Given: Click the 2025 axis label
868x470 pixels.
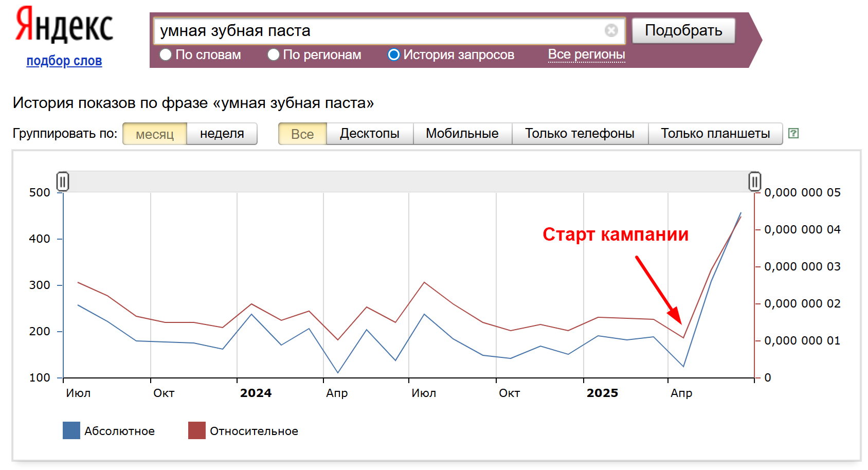Looking at the screenshot, I should point(602,393).
